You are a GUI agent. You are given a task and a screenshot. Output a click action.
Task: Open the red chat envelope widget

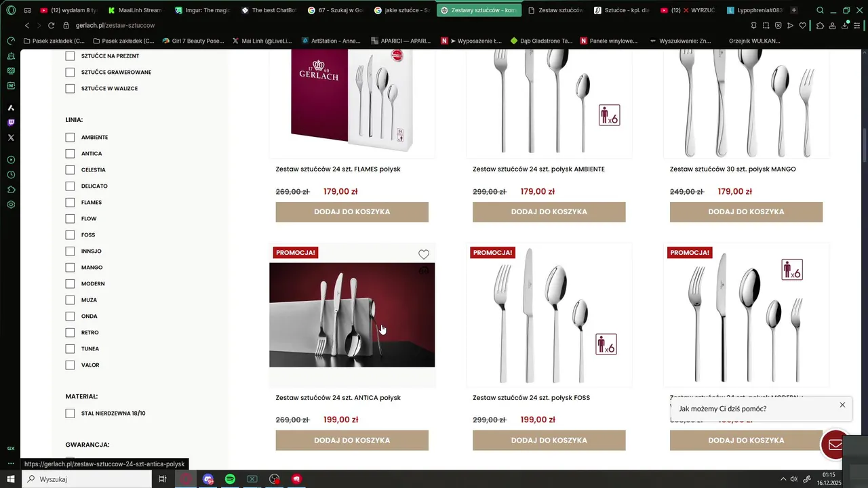[835, 445]
